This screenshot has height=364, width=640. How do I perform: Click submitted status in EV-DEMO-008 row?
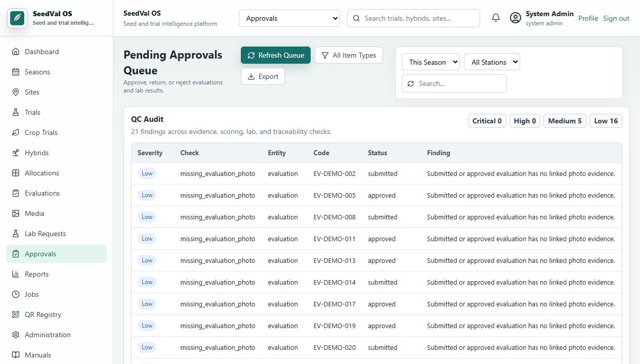click(x=382, y=217)
